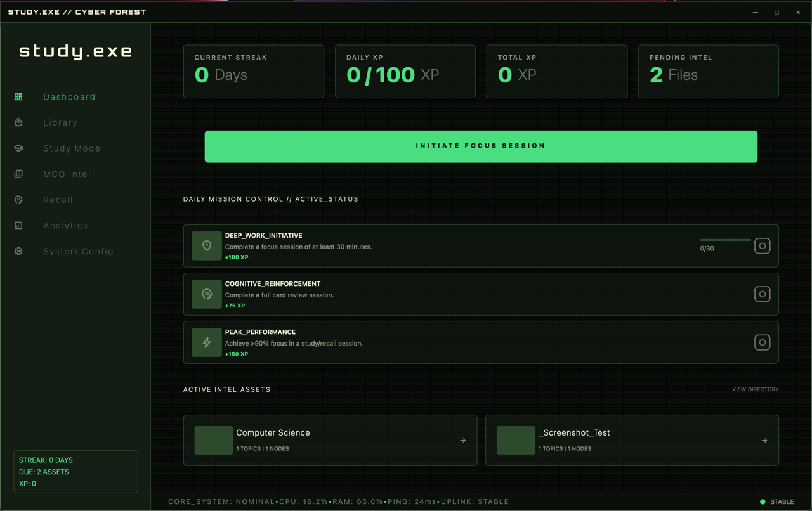Click 'PING: 24ms' in status bar
This screenshot has height=511, width=812.
[412, 501]
